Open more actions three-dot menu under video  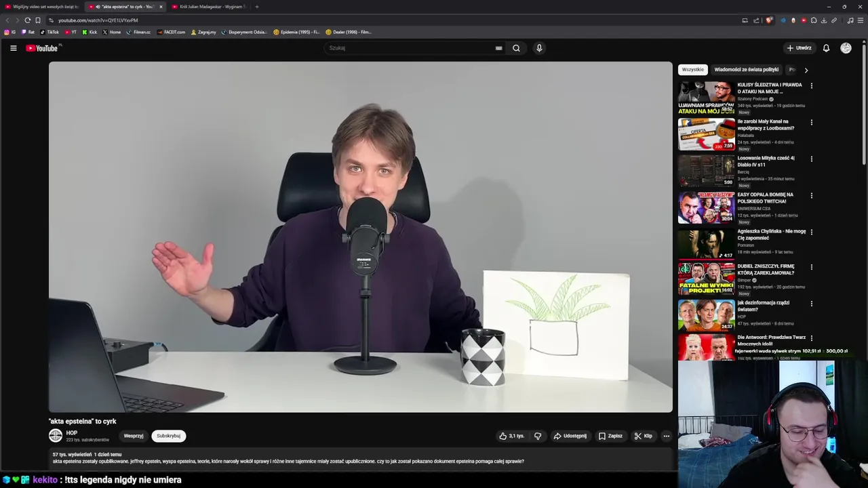point(667,436)
